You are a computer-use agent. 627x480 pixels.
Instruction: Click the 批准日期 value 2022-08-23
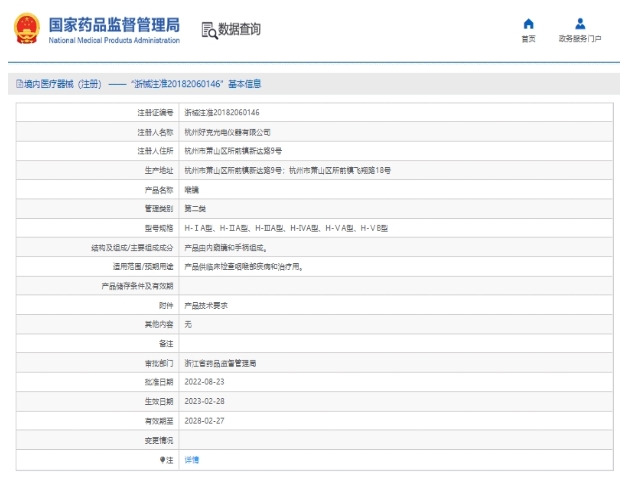point(205,382)
